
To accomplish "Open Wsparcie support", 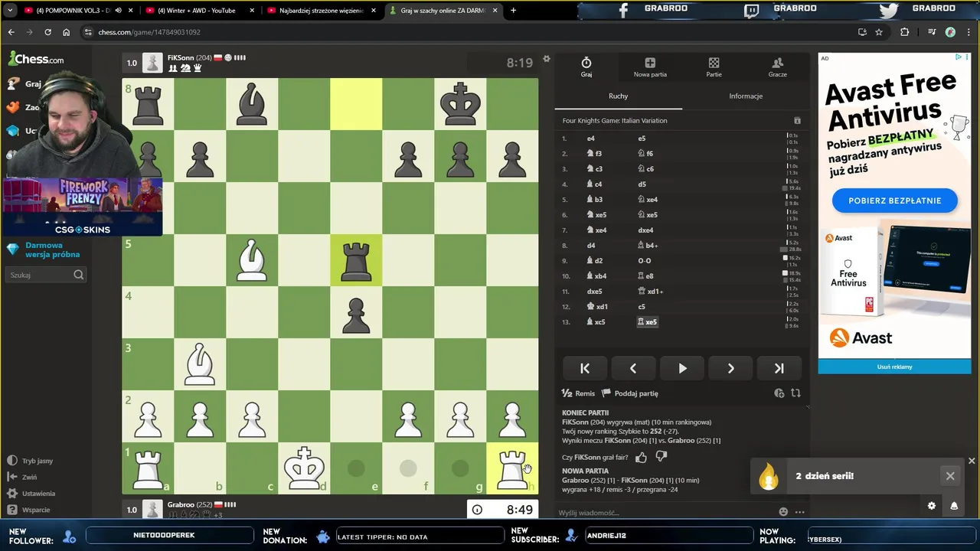I will pyautogui.click(x=29, y=510).
